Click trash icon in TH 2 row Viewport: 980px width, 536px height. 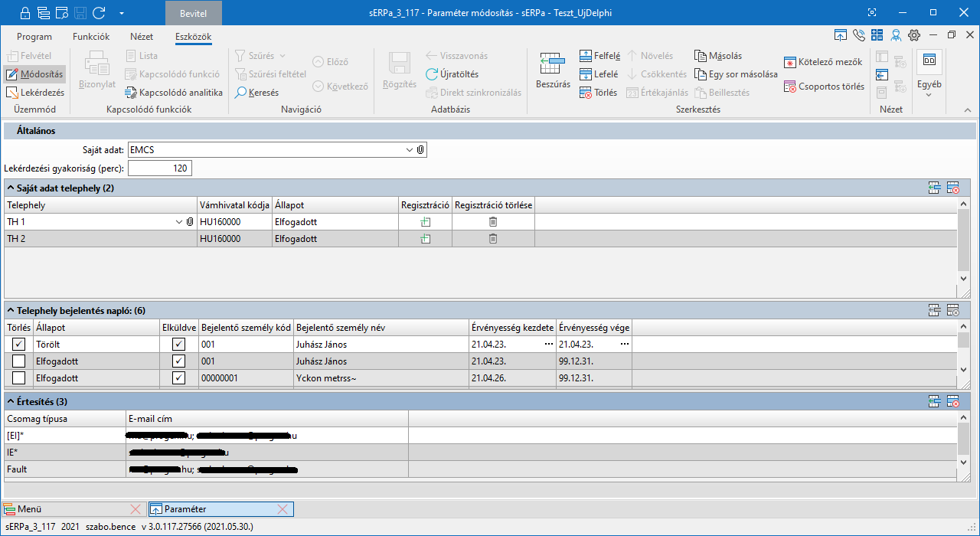[x=493, y=239]
